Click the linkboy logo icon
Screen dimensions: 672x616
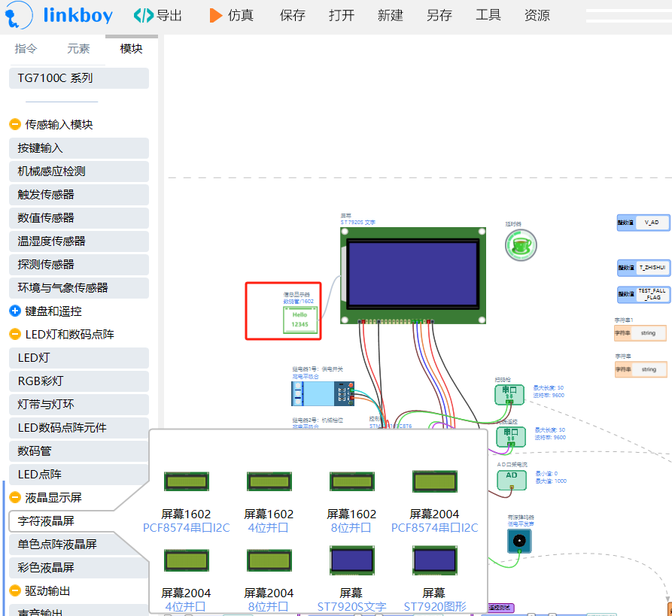[x=18, y=16]
